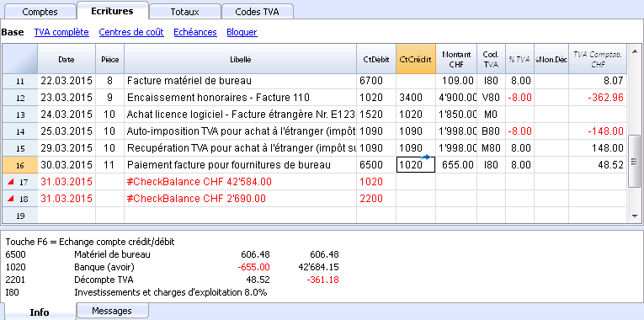Show the Messages tab at bottom
Screen dimensions: 644x320
[x=112, y=311]
